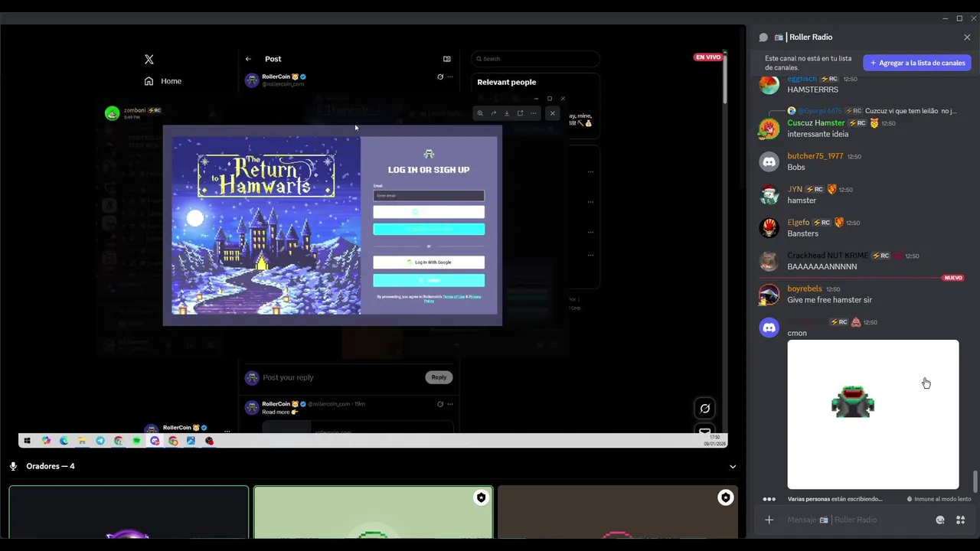Open viewer toolbar more options ellipsis
980x551 pixels.
click(x=534, y=113)
